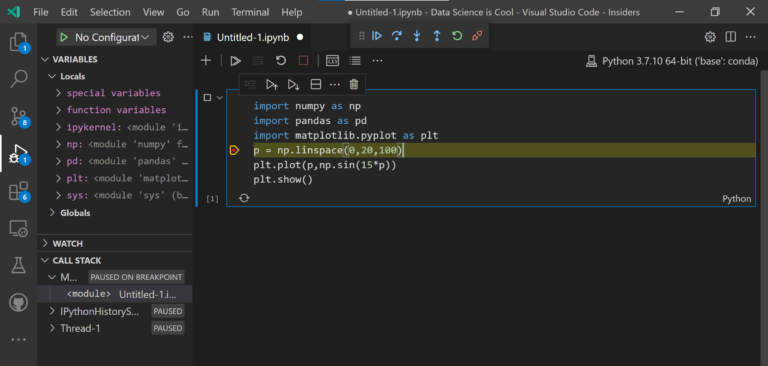768x366 pixels.
Task: Toggle breakpoint on linspace line
Action: coord(234,150)
